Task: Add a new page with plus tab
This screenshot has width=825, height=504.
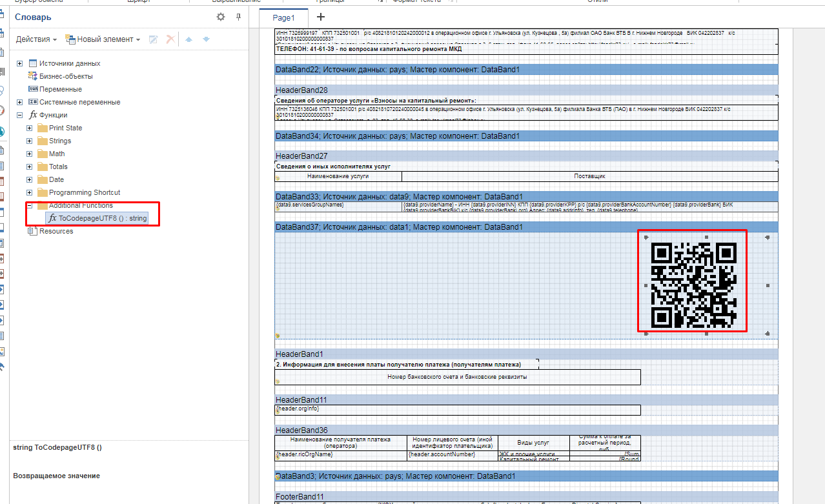Action: (321, 17)
